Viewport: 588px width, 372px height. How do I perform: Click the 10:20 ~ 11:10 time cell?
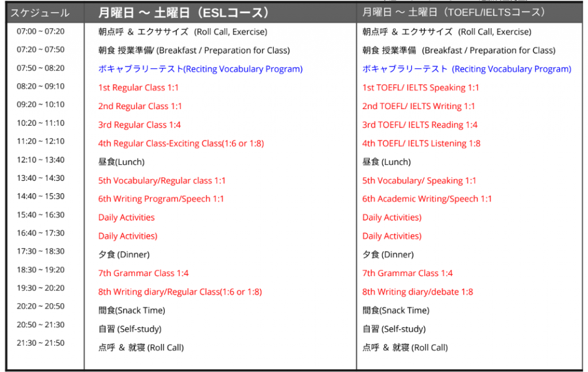[41, 123]
